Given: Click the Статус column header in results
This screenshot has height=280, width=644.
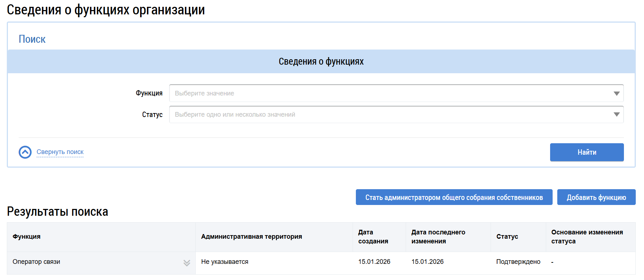Looking at the screenshot, I should tap(507, 237).
